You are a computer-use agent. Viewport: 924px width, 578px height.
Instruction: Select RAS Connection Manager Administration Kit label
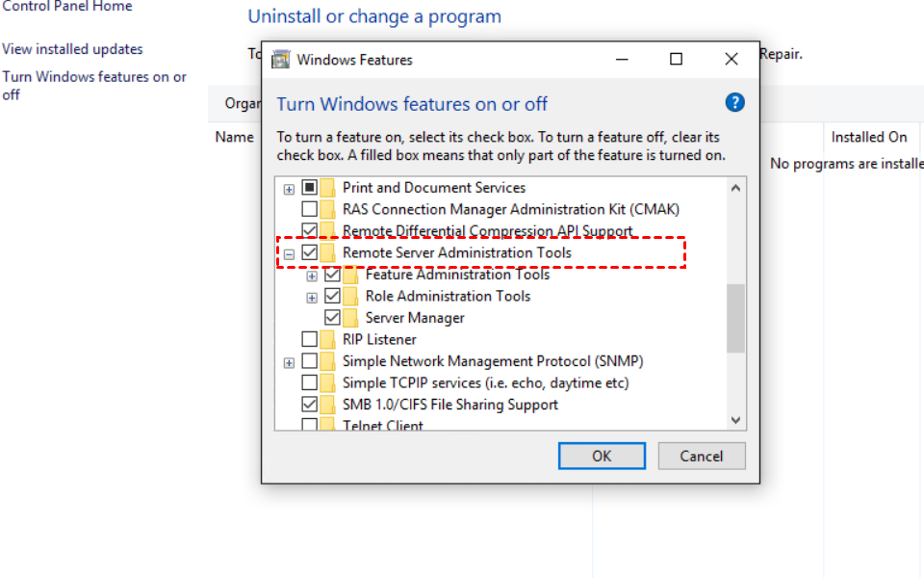pyautogui.click(x=511, y=209)
